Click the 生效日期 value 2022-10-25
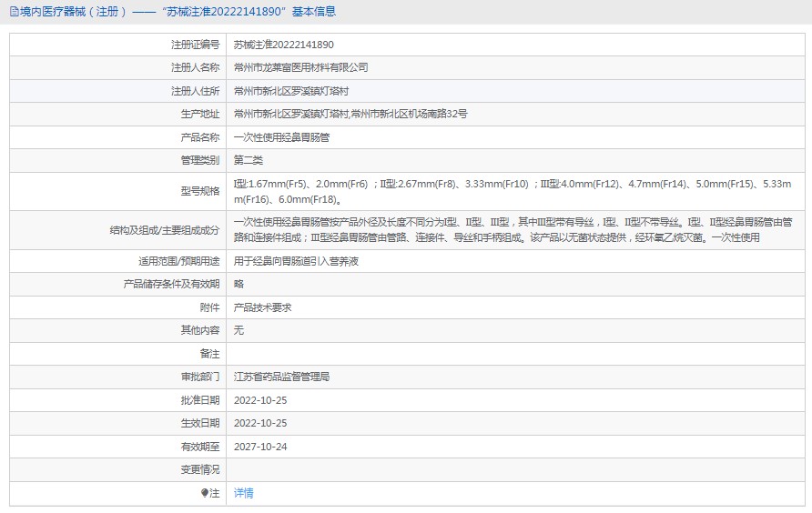This screenshot has height=513, width=812. [x=260, y=423]
